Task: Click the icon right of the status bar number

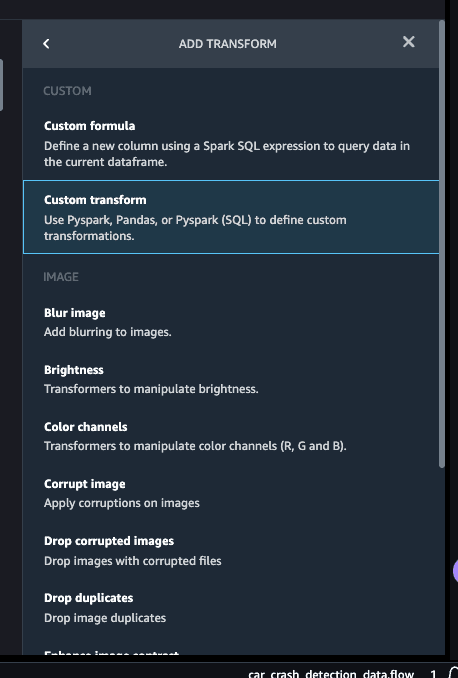Action: 453,672
